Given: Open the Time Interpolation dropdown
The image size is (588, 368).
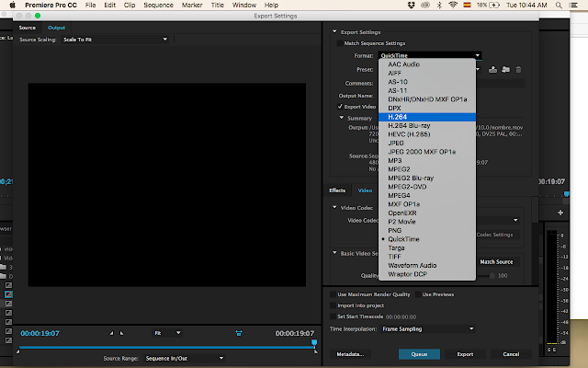Looking at the screenshot, I should [428, 329].
